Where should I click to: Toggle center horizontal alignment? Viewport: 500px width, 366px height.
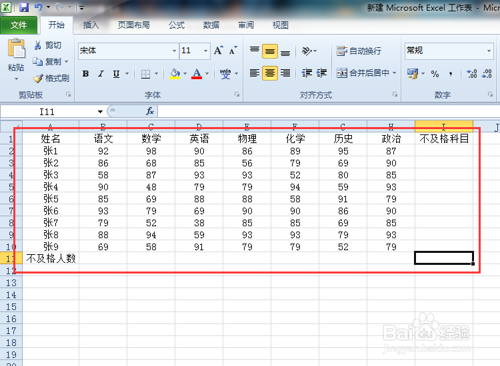(x=270, y=73)
